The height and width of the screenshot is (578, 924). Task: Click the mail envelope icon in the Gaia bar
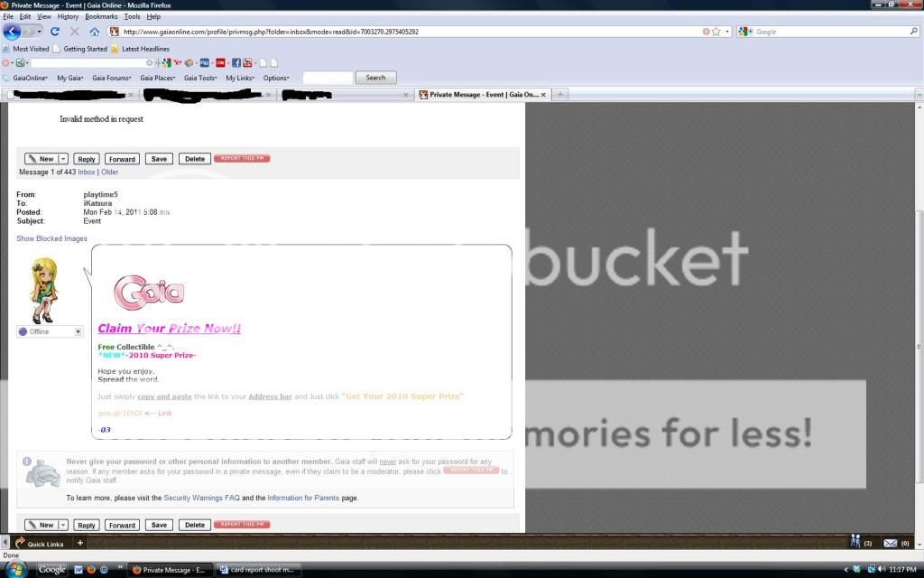(890, 543)
